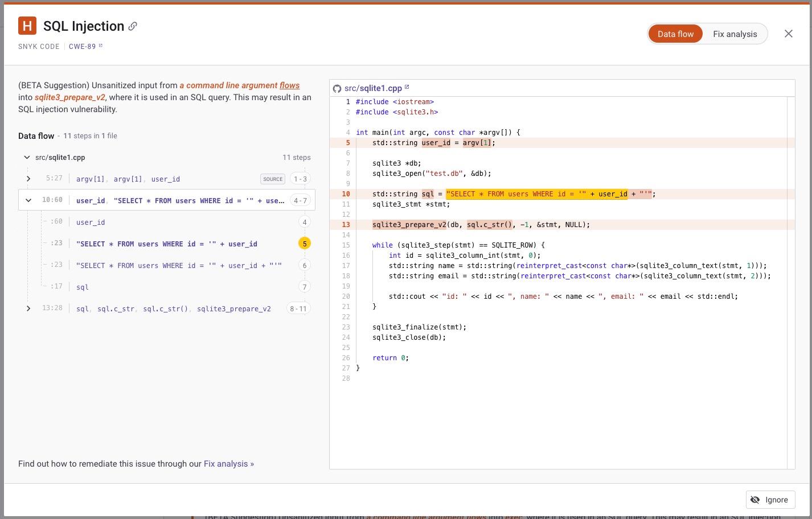Click the step 7 number badge
This screenshot has height=519, width=812.
point(305,287)
